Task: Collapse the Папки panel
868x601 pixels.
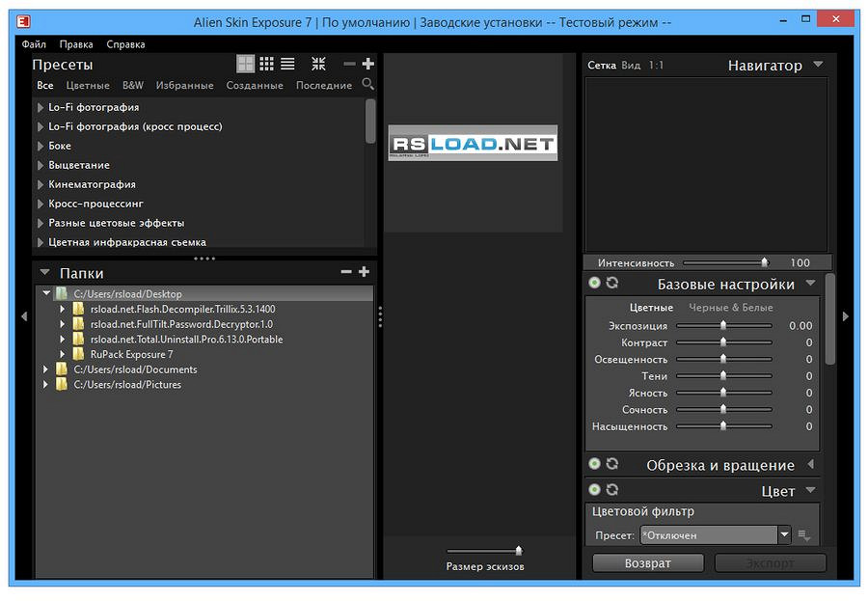Action: [x=44, y=273]
